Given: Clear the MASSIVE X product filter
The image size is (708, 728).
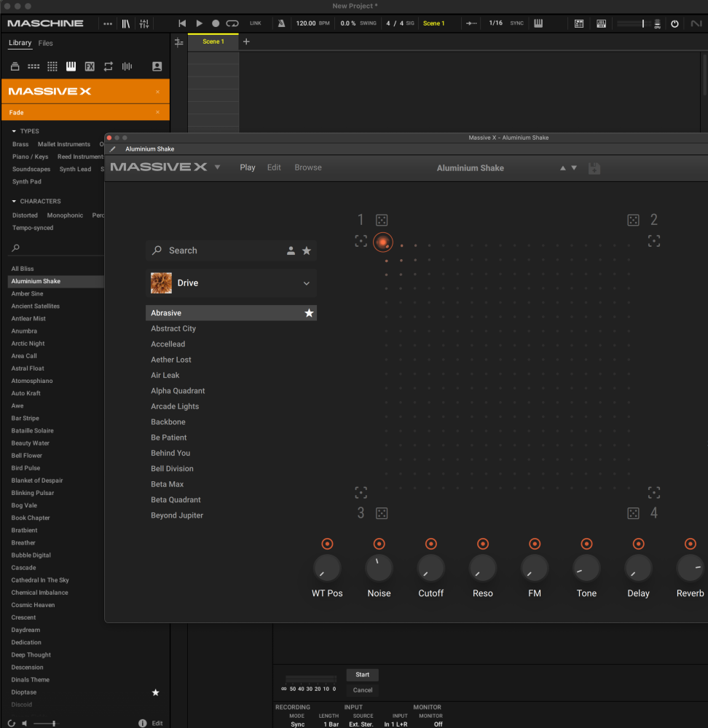Looking at the screenshot, I should click(x=157, y=92).
